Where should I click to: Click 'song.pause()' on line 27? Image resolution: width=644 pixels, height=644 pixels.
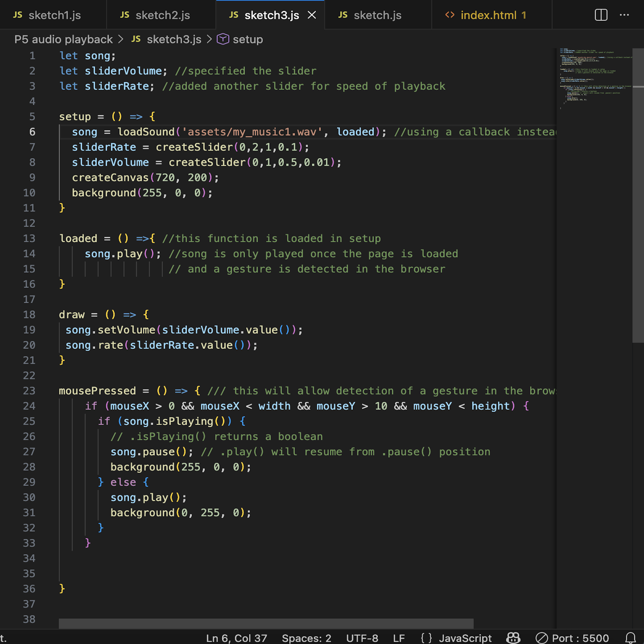(x=149, y=452)
